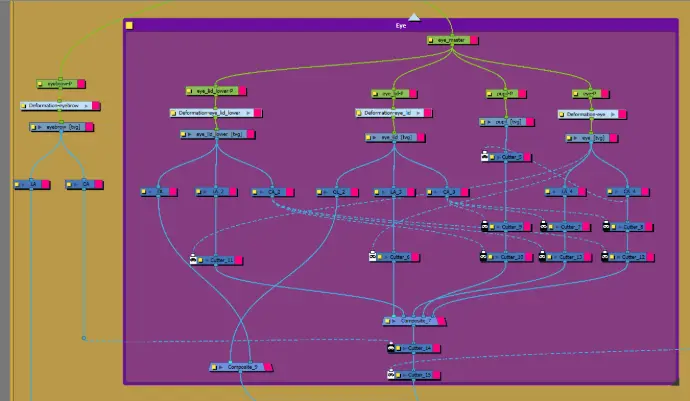Expand the pupil [tvg] drawing thumbnail arrow
The image size is (690, 401).
click(x=489, y=122)
